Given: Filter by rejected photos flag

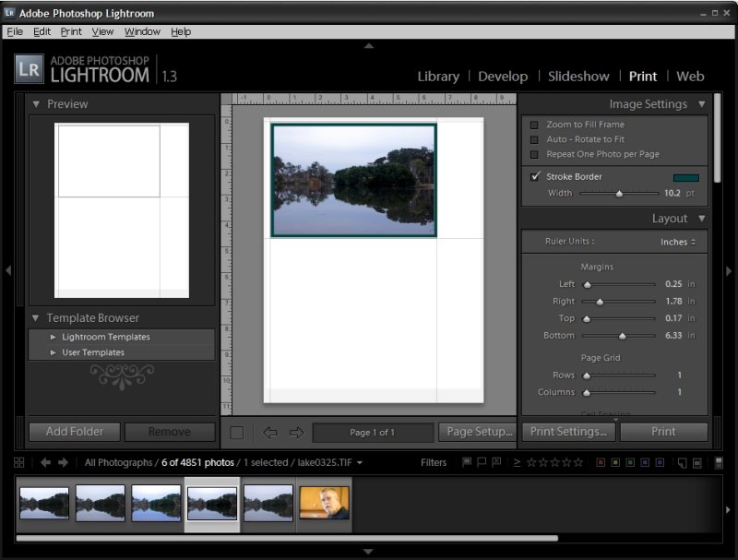Looking at the screenshot, I should (x=496, y=462).
